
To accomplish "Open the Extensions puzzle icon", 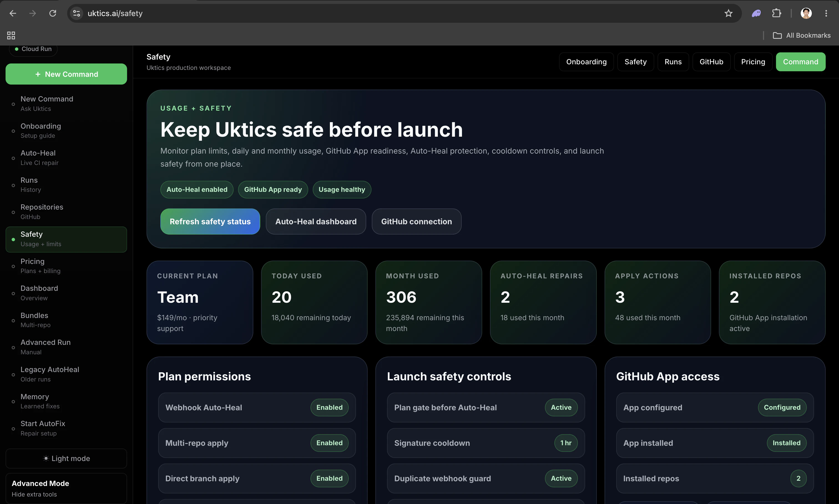I will point(777,13).
